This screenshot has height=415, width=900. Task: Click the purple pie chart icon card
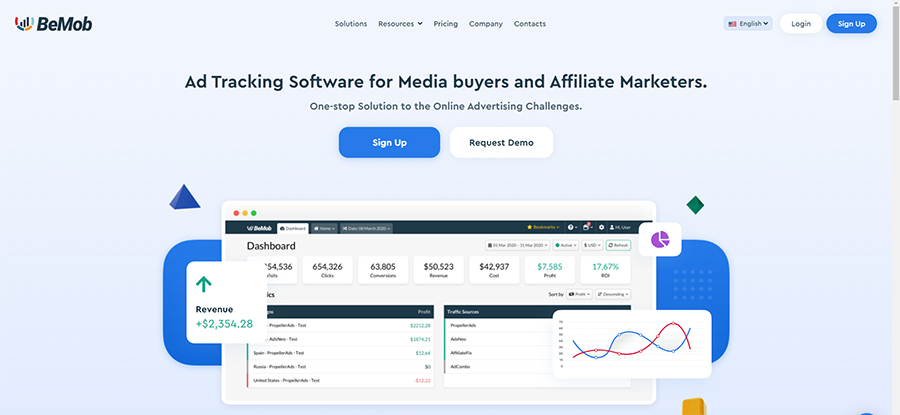pos(660,239)
